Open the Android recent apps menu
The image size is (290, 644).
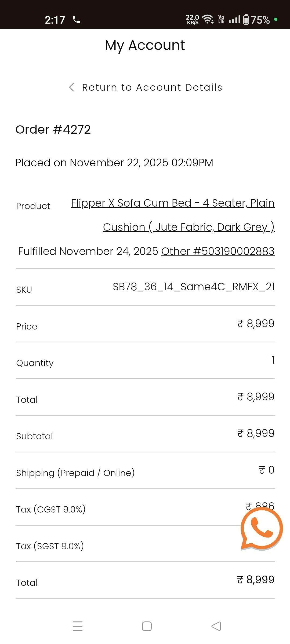click(78, 626)
